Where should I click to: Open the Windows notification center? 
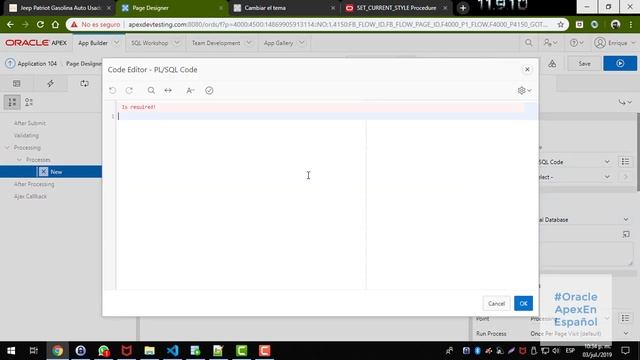click(x=625, y=351)
